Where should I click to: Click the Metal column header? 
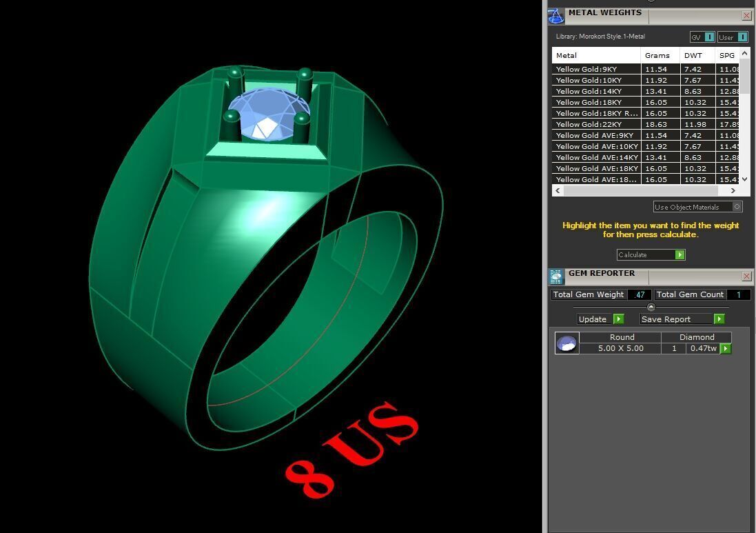click(x=596, y=55)
